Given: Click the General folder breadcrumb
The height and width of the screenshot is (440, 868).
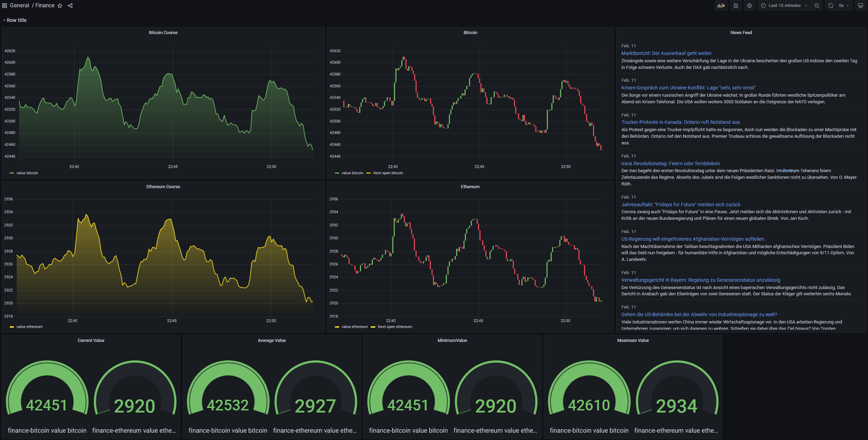Looking at the screenshot, I should (19, 6).
